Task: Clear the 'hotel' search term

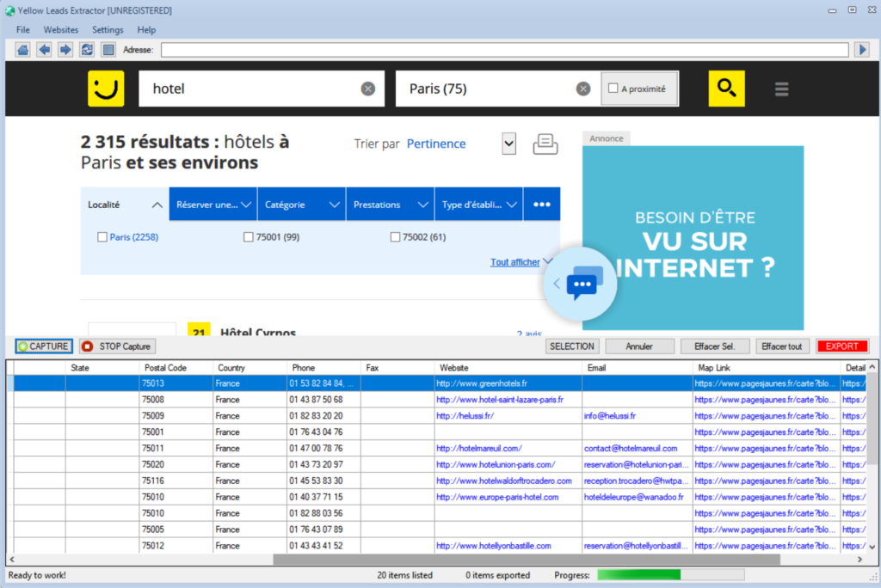Action: coord(368,89)
